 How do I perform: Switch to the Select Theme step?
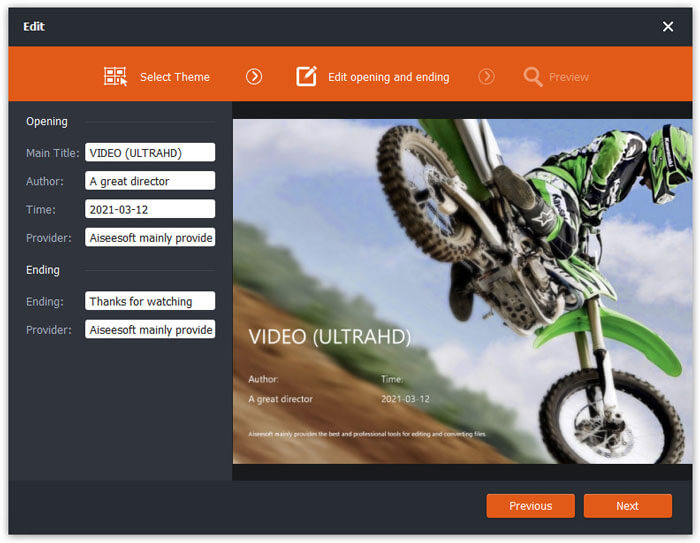pyautogui.click(x=174, y=77)
